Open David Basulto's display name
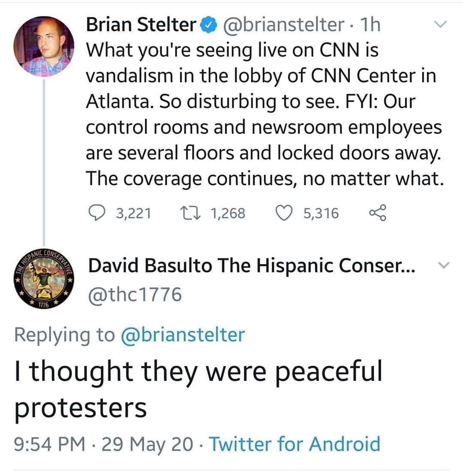Image resolution: width=463 pixels, height=476 pixels. (251, 266)
